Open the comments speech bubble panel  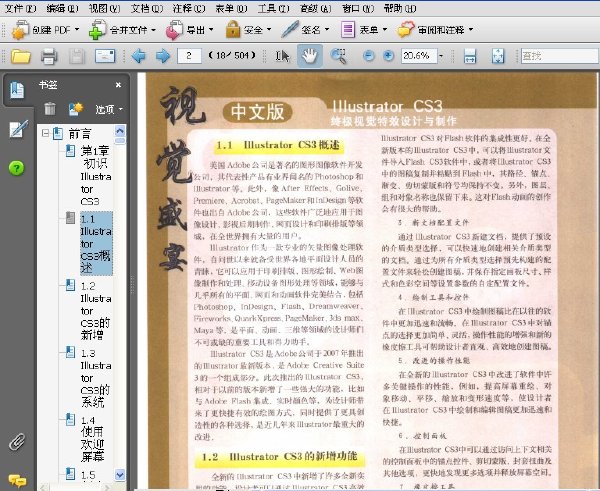click(17, 481)
